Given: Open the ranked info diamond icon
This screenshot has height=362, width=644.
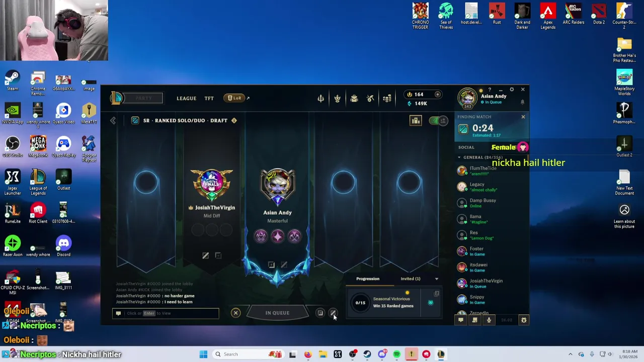Looking at the screenshot, I should (234, 121).
